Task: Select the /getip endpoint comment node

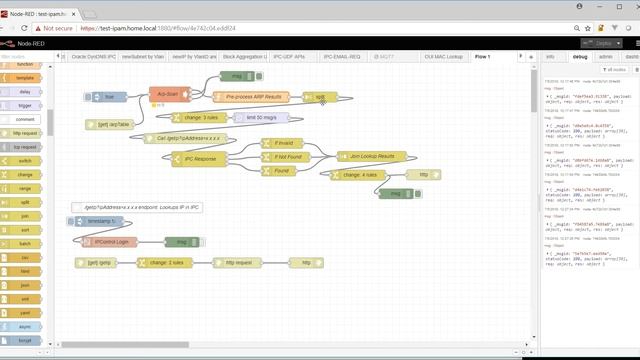Action: (x=137, y=207)
